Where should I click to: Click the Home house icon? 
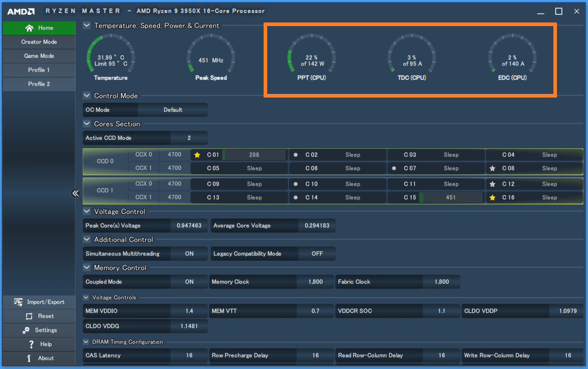(x=29, y=28)
